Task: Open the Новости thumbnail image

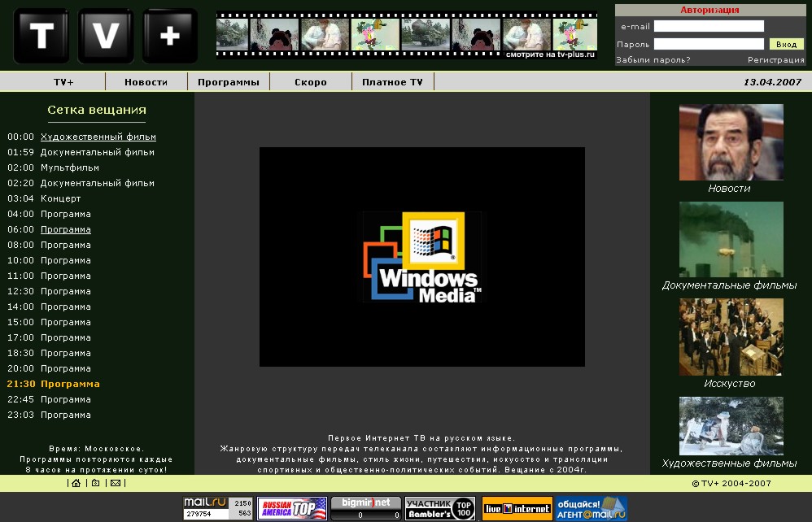Action: coord(731,142)
